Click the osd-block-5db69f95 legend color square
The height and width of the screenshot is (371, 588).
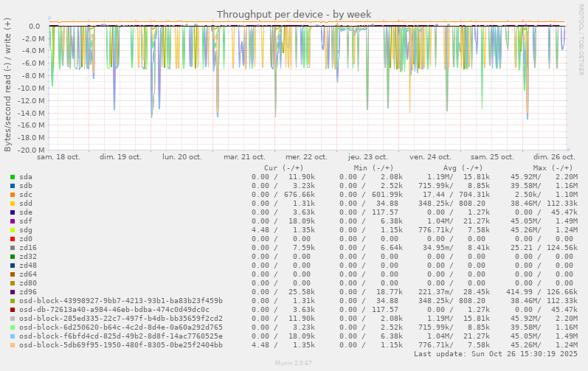pos(13,345)
